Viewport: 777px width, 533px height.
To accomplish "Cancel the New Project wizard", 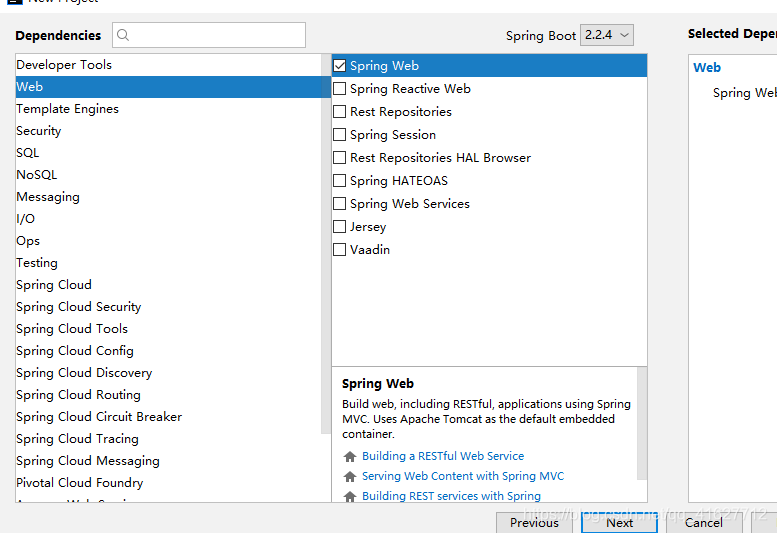I will (x=704, y=523).
